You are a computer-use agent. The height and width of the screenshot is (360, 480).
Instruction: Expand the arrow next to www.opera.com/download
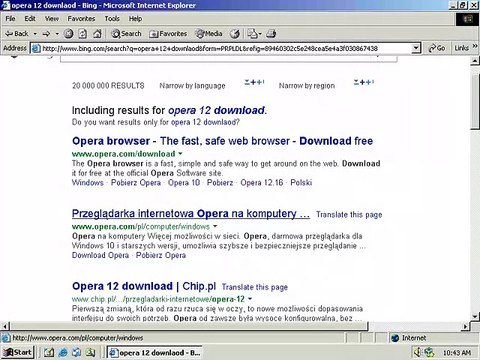point(180,154)
